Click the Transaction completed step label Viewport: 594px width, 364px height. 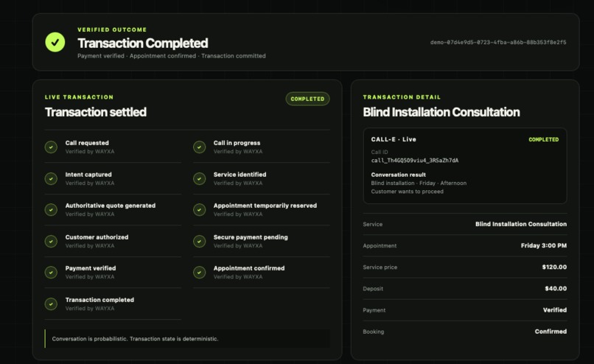(x=99, y=300)
